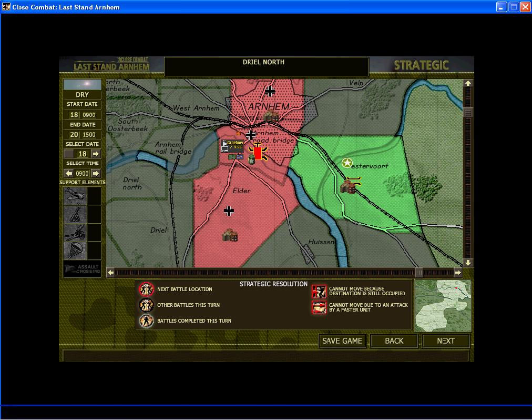Click the DRIEL NORTH title bar text
This screenshot has height=420, width=532.
[263, 62]
